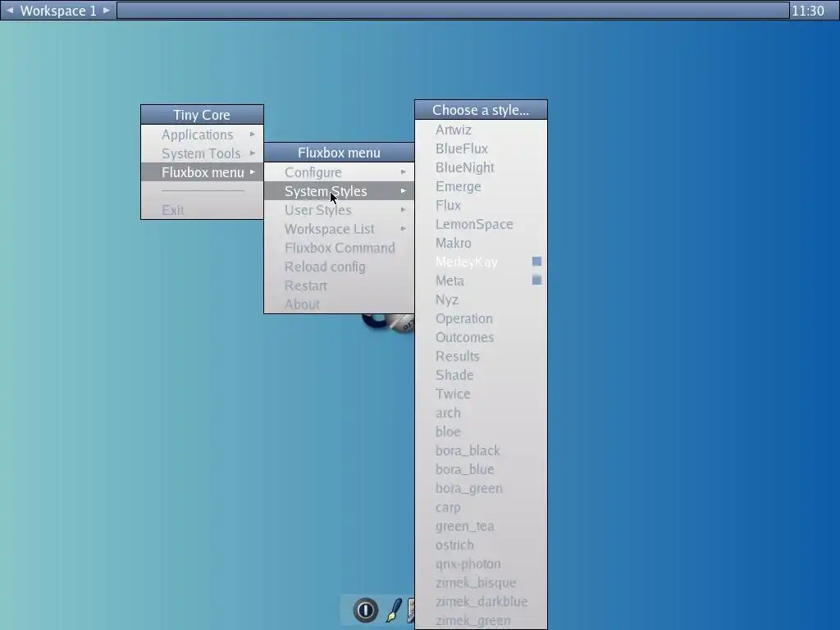Screen dimensions: 840x630
Task: Apply the Outcomes style
Action: (x=481, y=337)
